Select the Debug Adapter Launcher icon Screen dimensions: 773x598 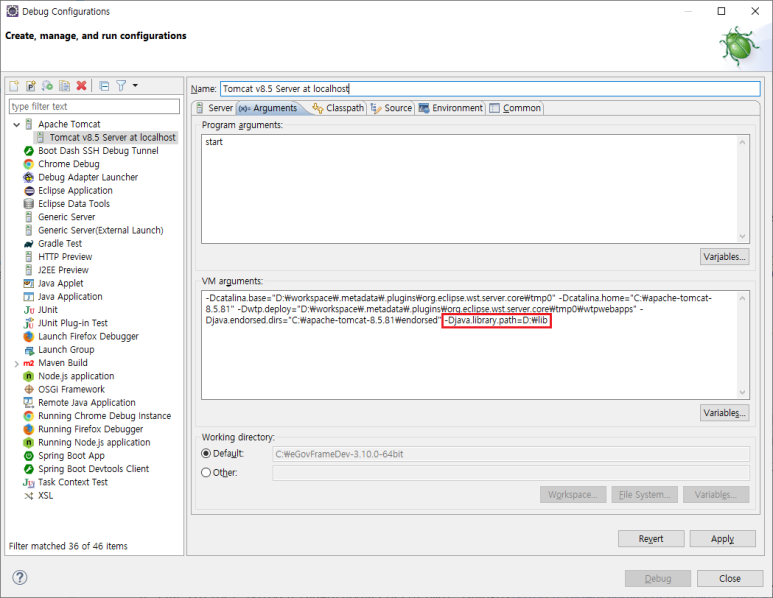pyautogui.click(x=29, y=177)
